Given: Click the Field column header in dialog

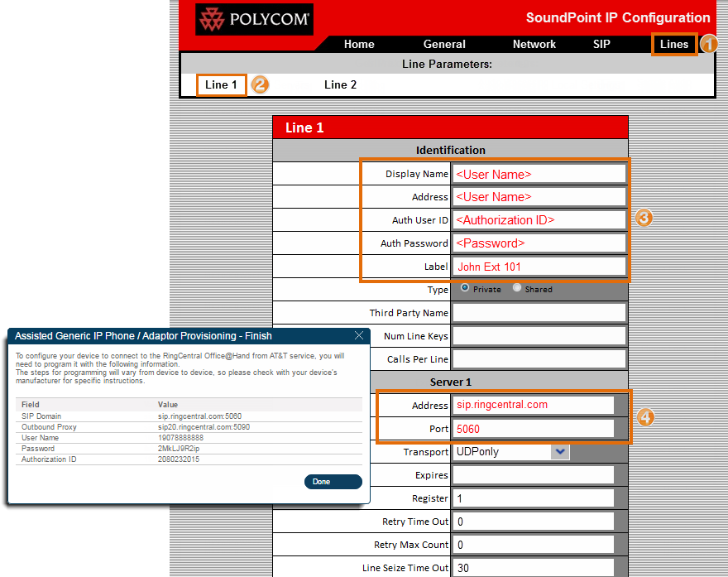Looking at the screenshot, I should pos(30,405).
